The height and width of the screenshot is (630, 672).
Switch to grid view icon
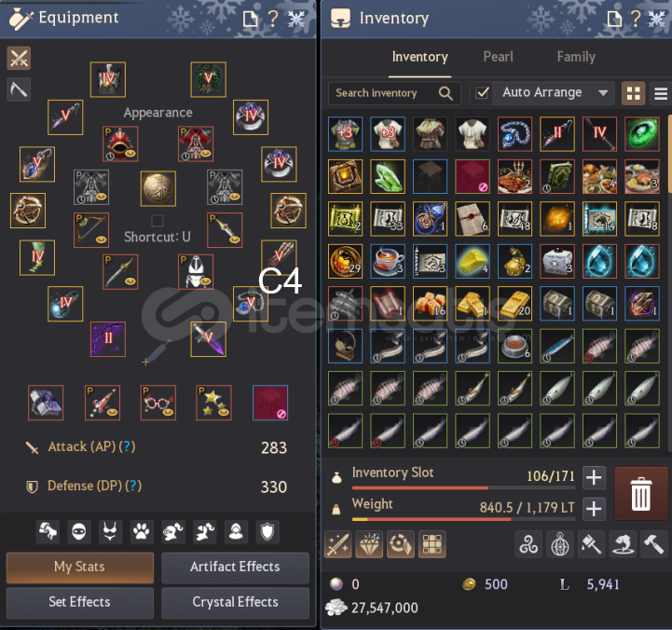[634, 93]
